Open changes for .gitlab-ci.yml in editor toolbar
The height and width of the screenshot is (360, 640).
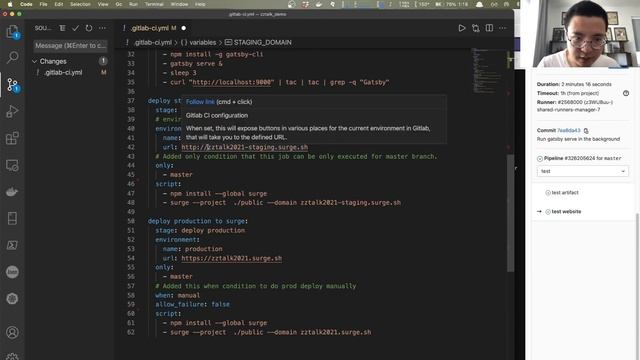point(476,28)
